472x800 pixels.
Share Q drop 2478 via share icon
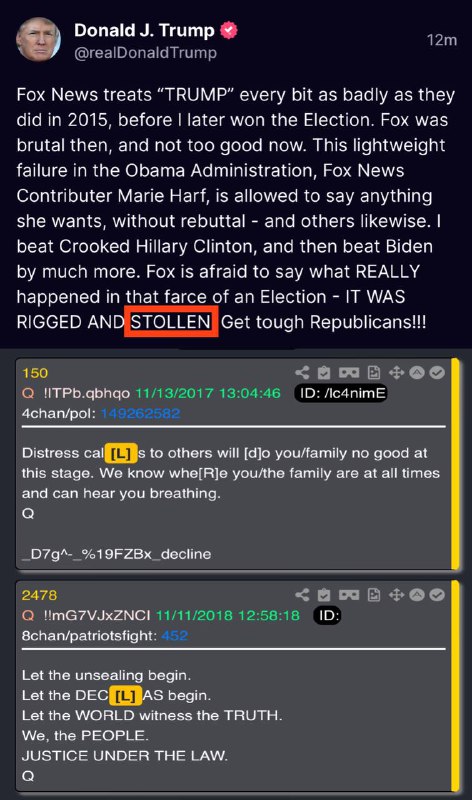click(x=302, y=595)
